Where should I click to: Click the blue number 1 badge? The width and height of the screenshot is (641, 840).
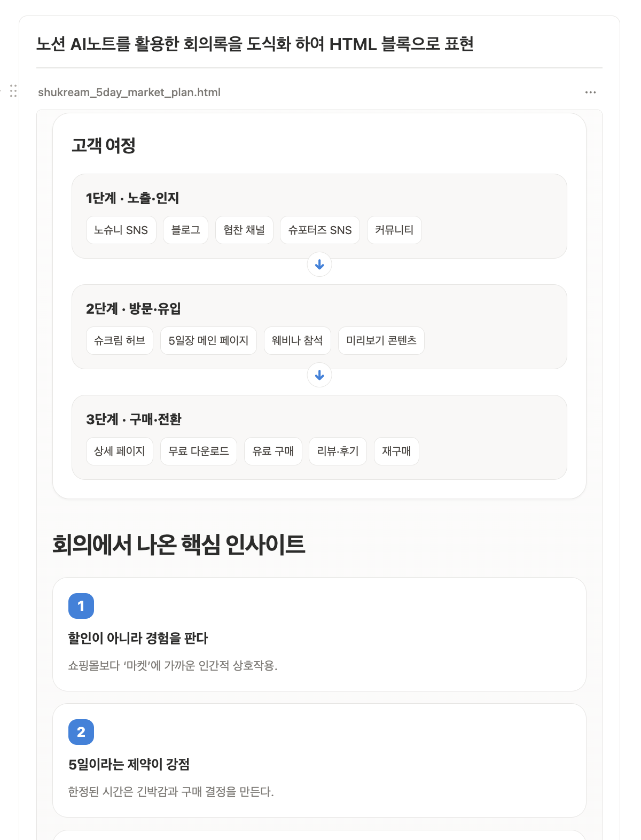point(81,606)
